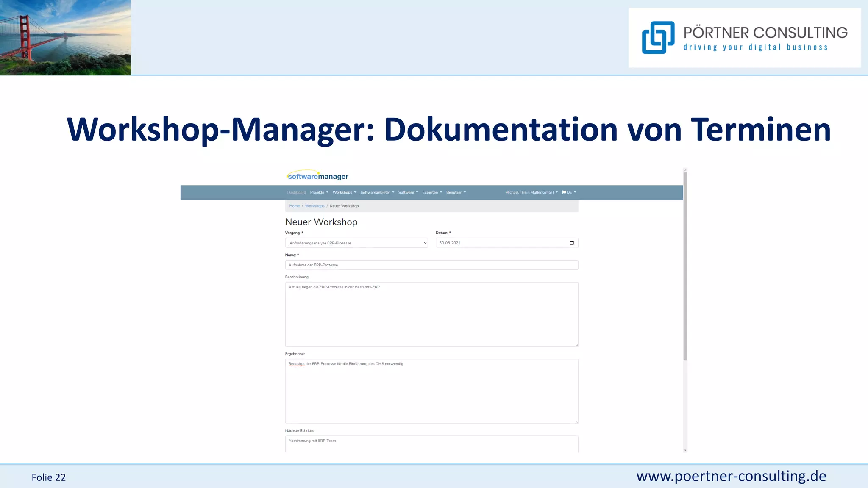This screenshot has width=868, height=488.
Task: Open the Dashboard menu item
Action: pyautogui.click(x=296, y=192)
